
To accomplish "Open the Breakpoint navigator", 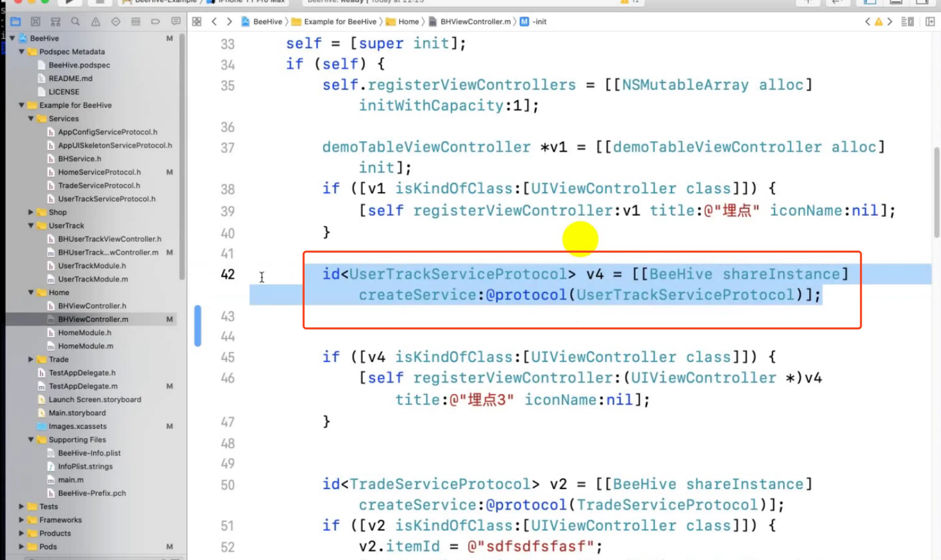I will click(155, 21).
